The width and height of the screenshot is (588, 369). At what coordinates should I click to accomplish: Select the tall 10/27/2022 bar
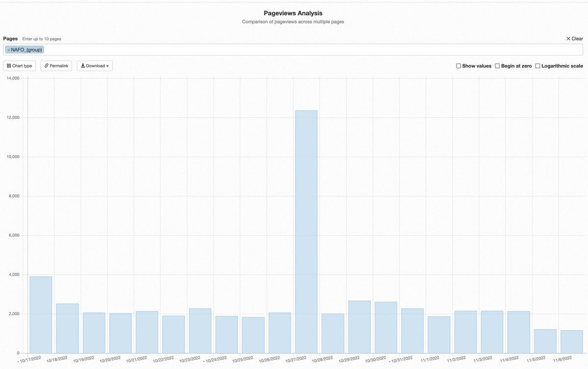pos(307,231)
